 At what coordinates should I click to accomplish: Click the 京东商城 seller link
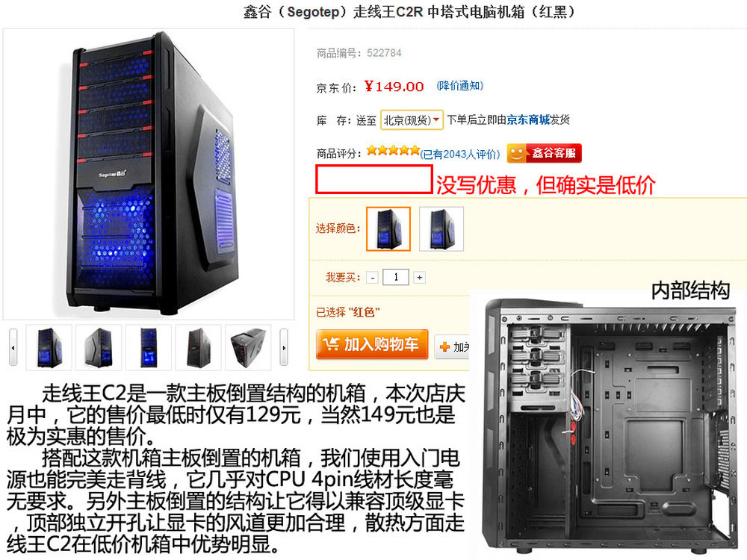pyautogui.click(x=528, y=119)
